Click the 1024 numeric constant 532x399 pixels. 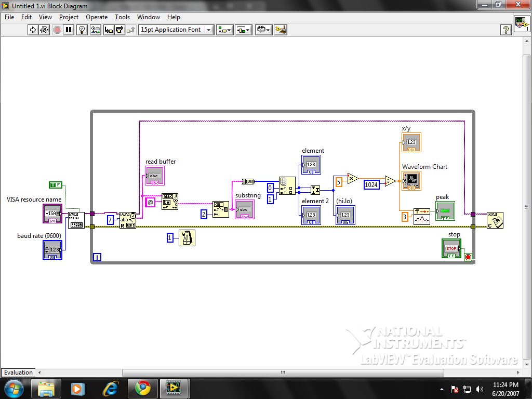click(x=371, y=184)
